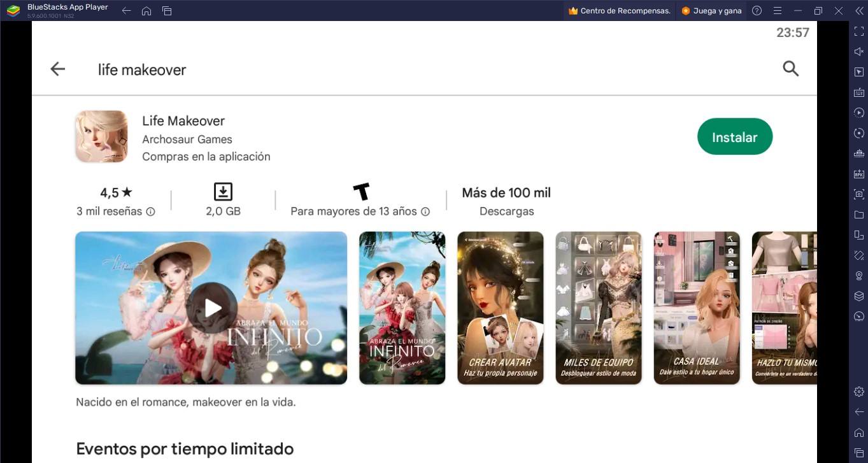Open Juega y gana

[x=711, y=10]
